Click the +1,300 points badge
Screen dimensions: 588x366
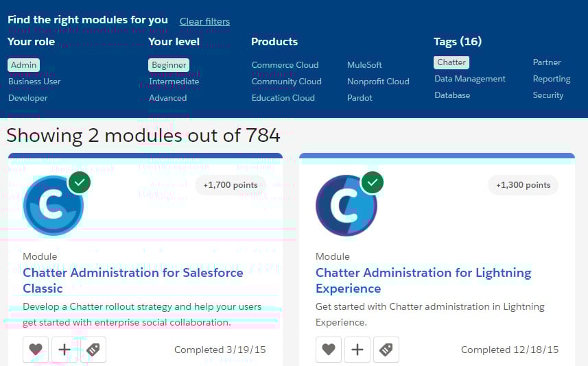(523, 185)
